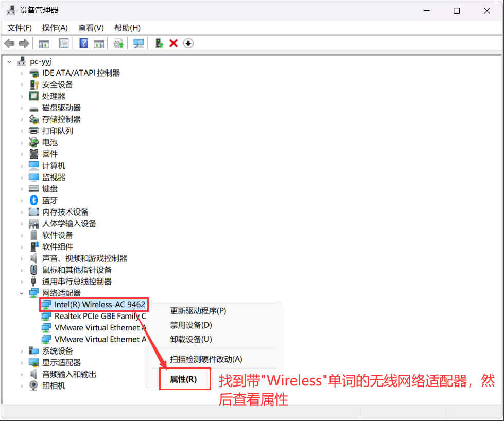The width and height of the screenshot is (504, 421).
Task: Expand the 磁盘驱动器 category chevron
Action: coord(22,108)
